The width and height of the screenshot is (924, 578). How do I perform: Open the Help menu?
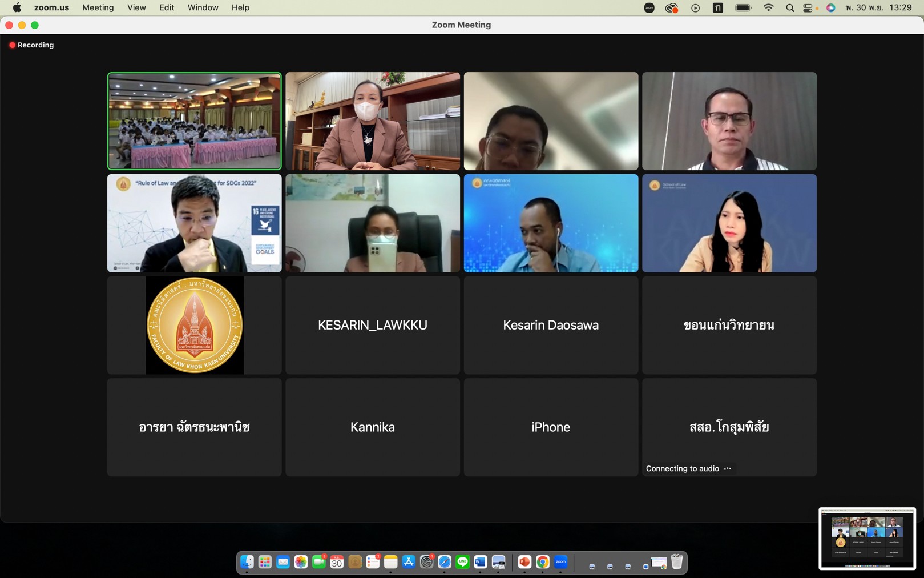coord(240,7)
